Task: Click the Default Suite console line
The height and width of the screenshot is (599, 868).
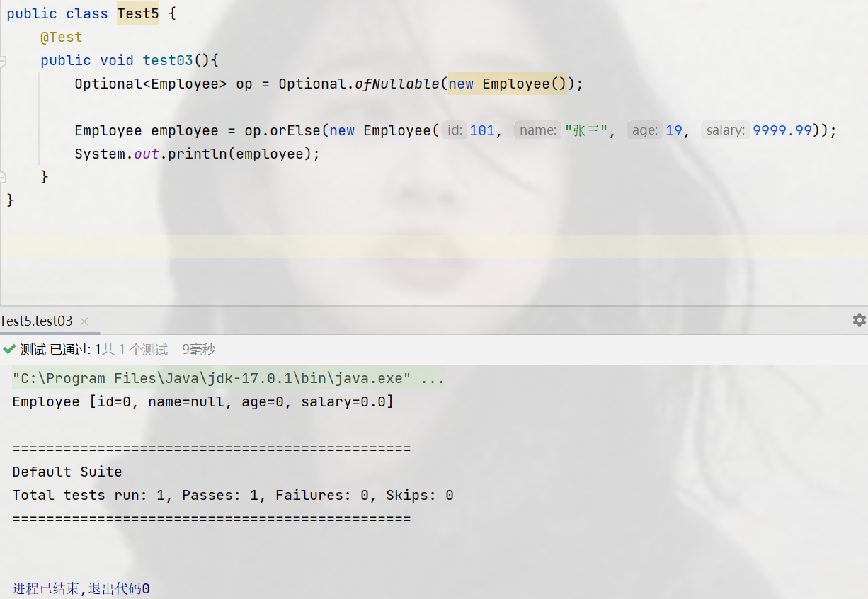Action: pyautogui.click(x=67, y=472)
